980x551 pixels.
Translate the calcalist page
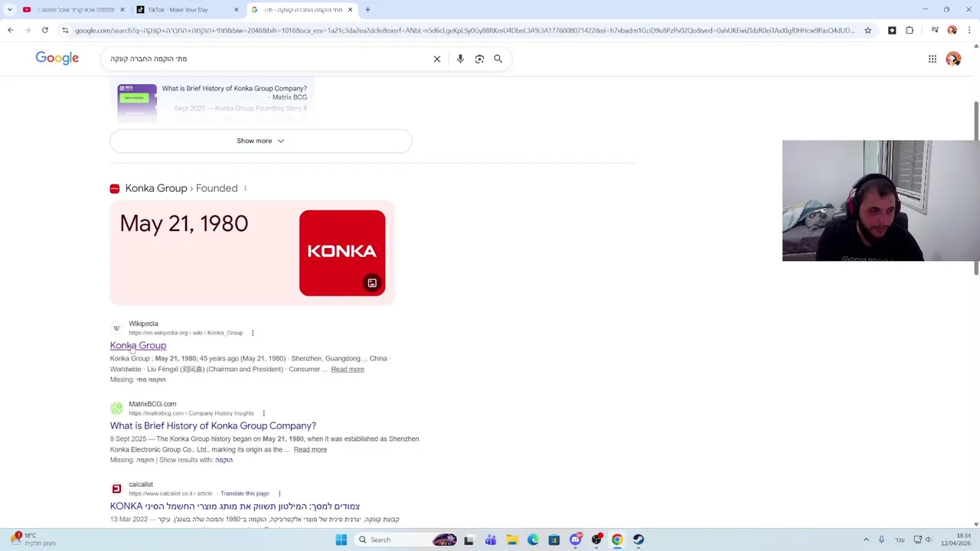click(x=245, y=494)
